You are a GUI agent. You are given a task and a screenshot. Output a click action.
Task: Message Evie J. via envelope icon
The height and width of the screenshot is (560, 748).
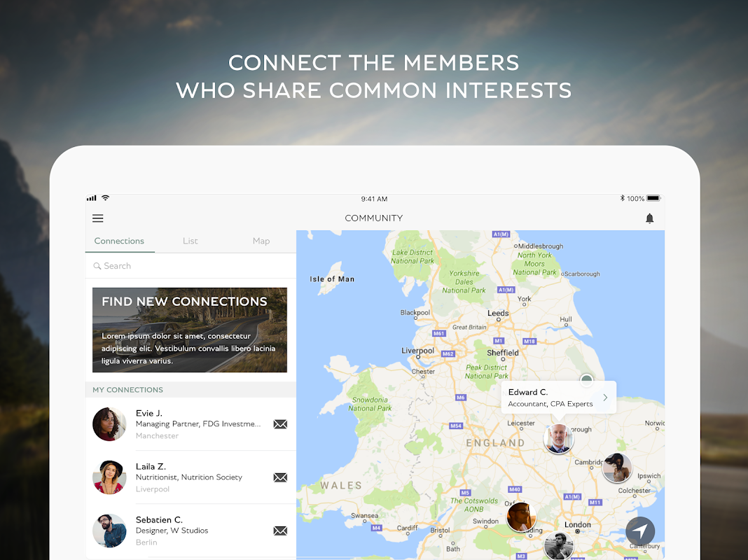(280, 424)
